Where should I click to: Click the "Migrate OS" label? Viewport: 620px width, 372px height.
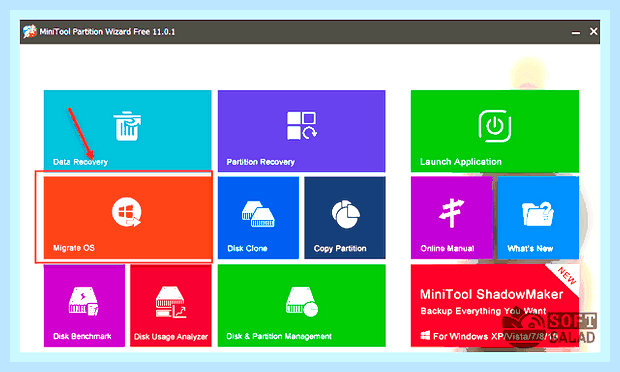pos(74,248)
